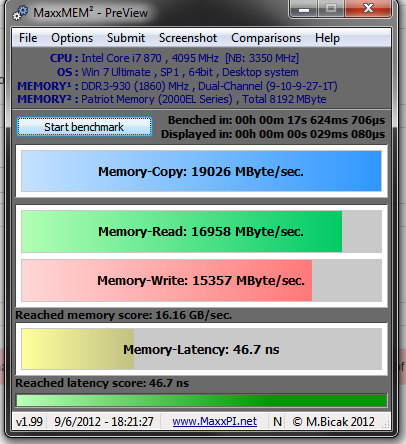Screen dimensions: 406x444
Task: Click the date and time status field
Action: click(x=104, y=422)
